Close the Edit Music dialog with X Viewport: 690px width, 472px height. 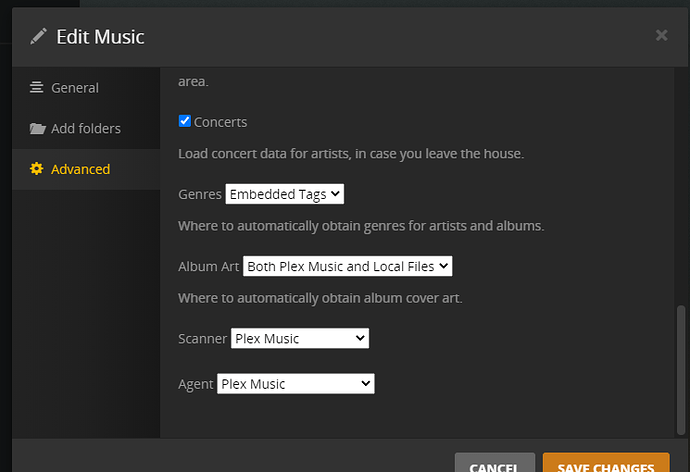661,35
